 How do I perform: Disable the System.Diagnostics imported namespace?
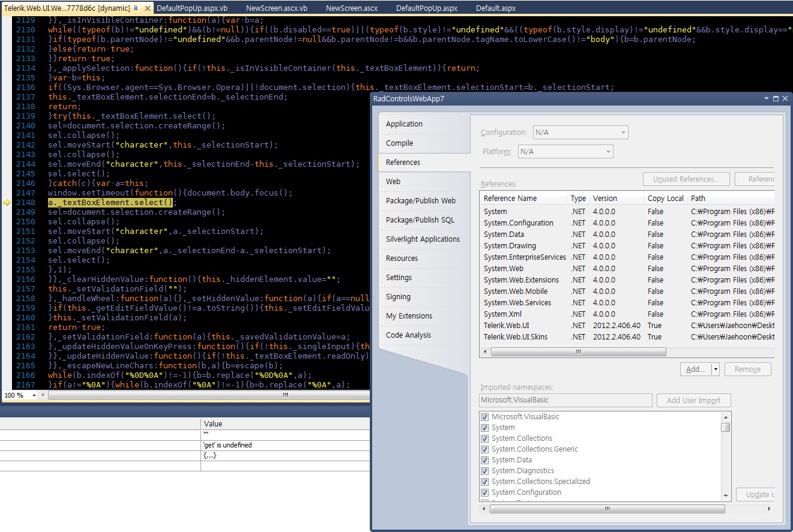485,471
